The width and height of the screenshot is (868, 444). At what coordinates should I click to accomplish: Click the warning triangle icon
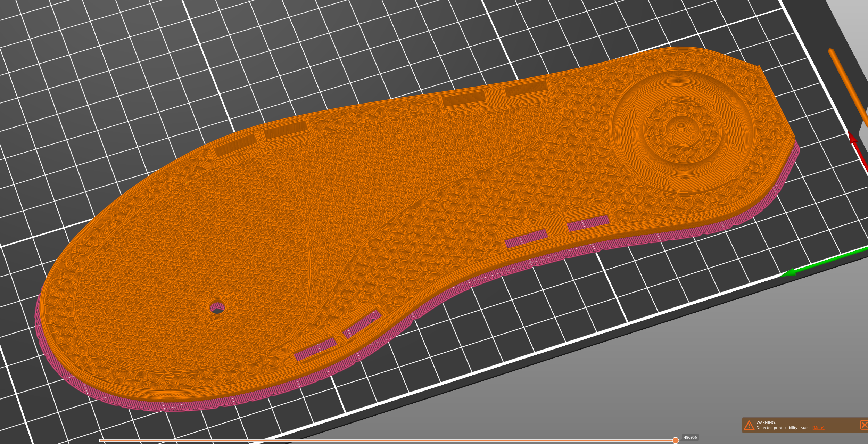coord(749,425)
